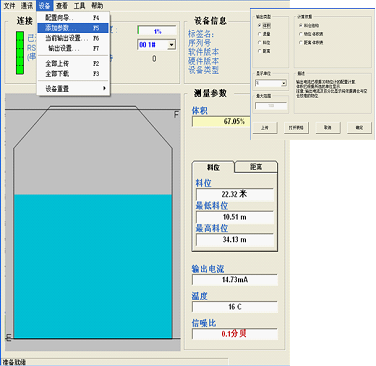Screen dimensions: 376x366
Task: Select the 料位 output type radio button
Action: [x=260, y=43]
